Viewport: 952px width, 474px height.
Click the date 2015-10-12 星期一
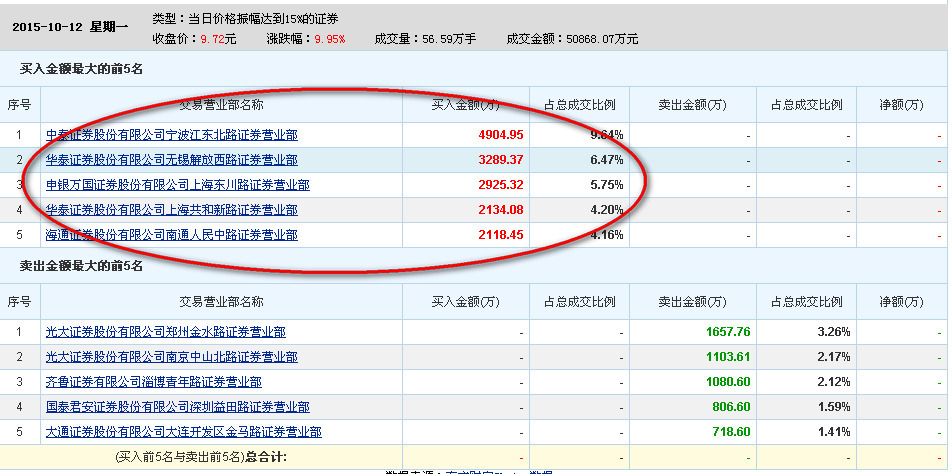70,27
